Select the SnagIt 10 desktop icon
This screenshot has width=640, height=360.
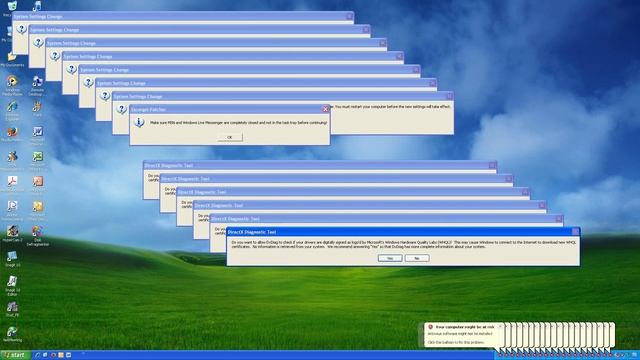point(12,259)
